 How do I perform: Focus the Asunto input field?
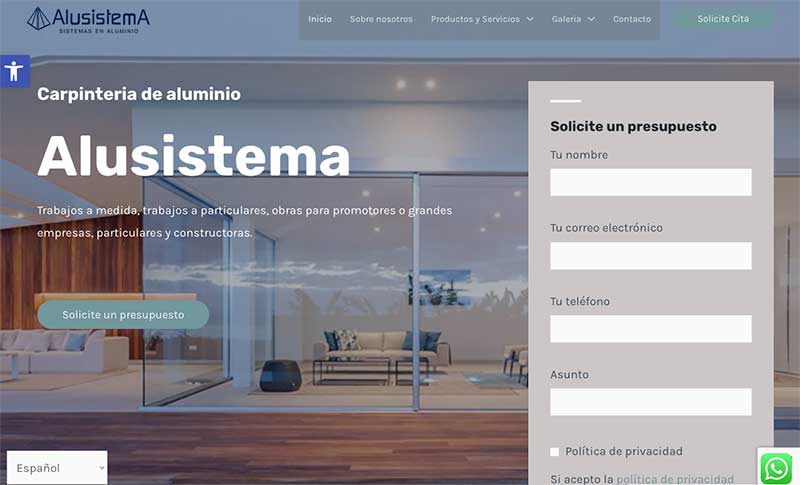coord(651,402)
